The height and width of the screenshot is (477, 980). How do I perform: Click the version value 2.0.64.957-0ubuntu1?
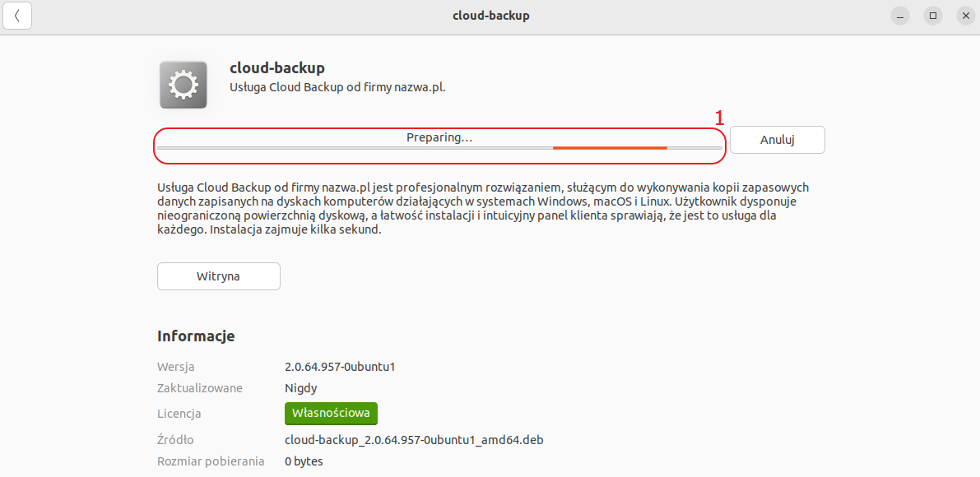coord(340,367)
